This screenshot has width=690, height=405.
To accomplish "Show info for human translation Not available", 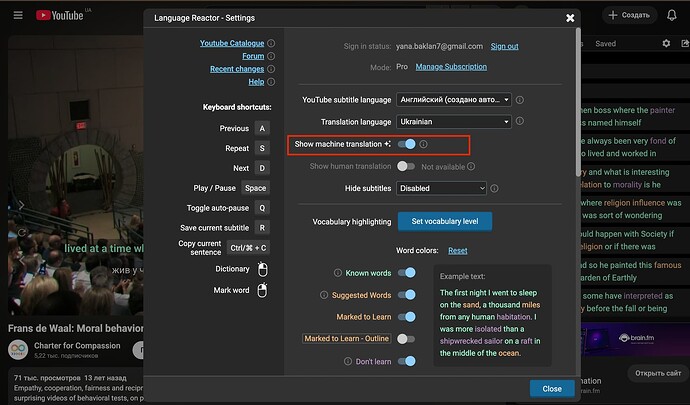I will coord(471,166).
